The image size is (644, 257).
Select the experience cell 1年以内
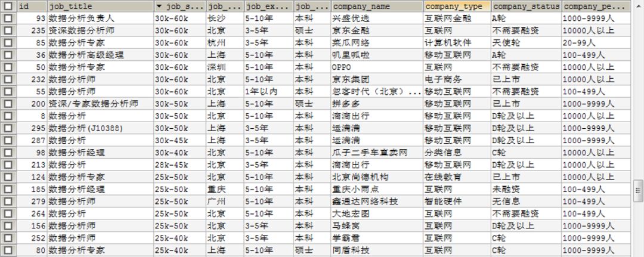coord(269,92)
